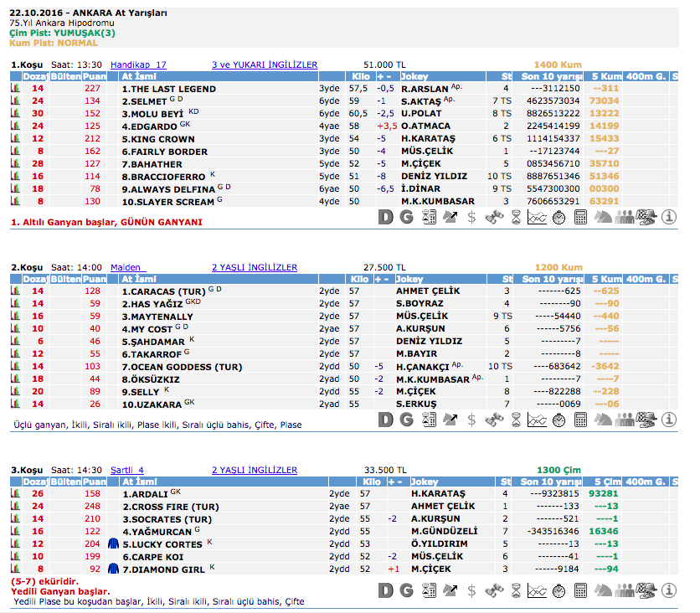
Task: Click the info icon under race 1
Action: point(669,217)
